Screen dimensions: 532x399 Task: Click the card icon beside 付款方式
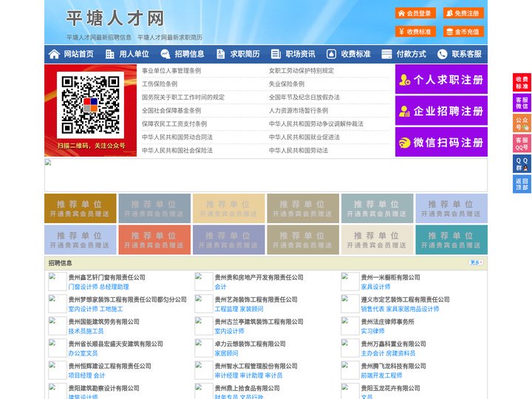(386, 54)
